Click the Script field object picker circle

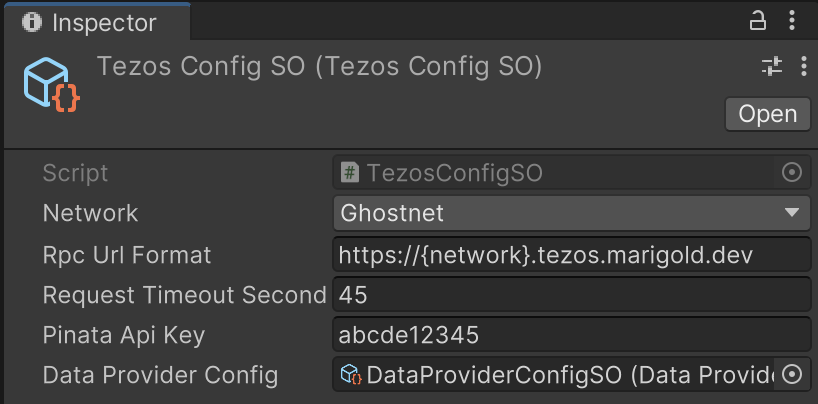[791, 173]
